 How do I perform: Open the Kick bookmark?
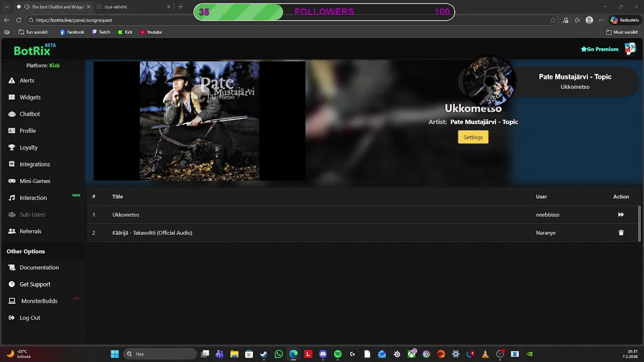pyautogui.click(x=125, y=32)
